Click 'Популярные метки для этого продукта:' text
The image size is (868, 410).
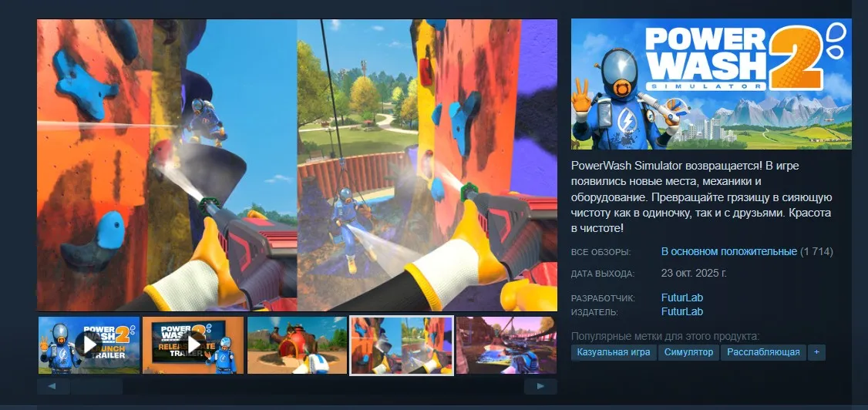click(664, 337)
